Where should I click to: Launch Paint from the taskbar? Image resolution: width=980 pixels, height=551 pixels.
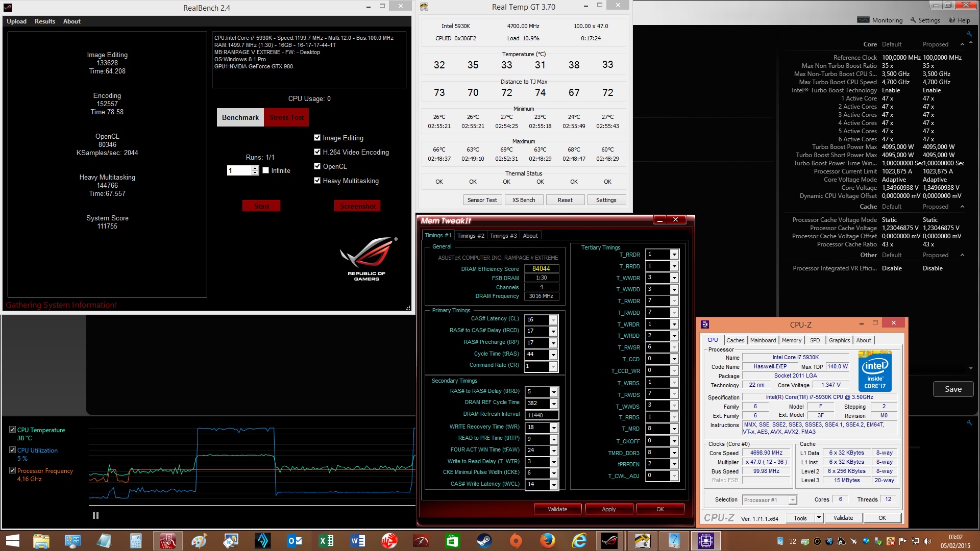pos(199,541)
